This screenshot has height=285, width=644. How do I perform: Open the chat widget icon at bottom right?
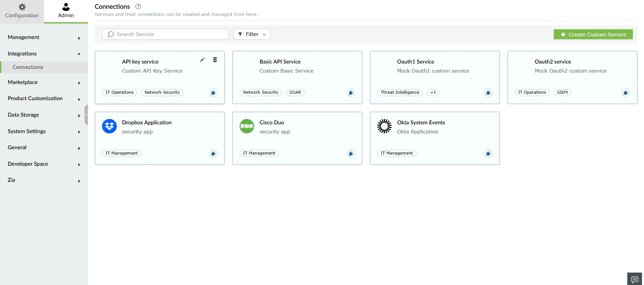coord(635,279)
